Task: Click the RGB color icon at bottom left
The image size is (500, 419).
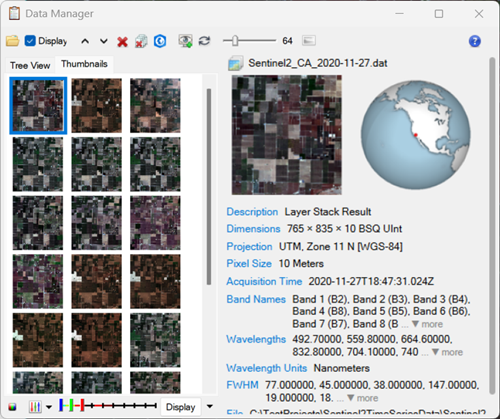Action: coord(12,407)
